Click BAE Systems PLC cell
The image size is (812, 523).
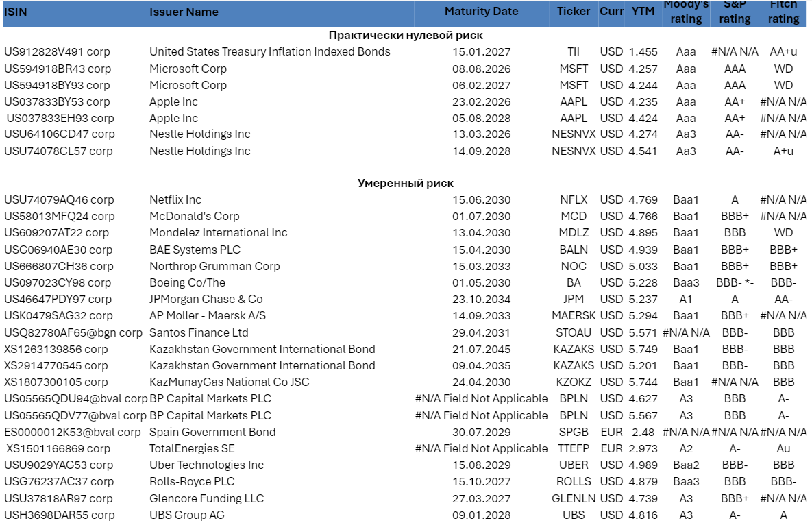pos(195,250)
